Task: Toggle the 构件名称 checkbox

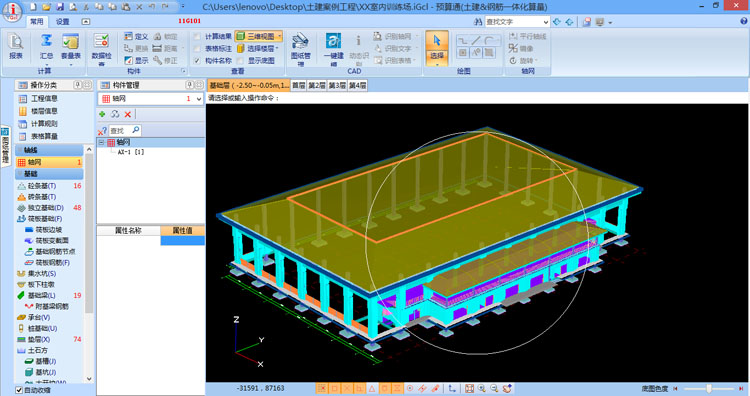Action: tap(197, 61)
